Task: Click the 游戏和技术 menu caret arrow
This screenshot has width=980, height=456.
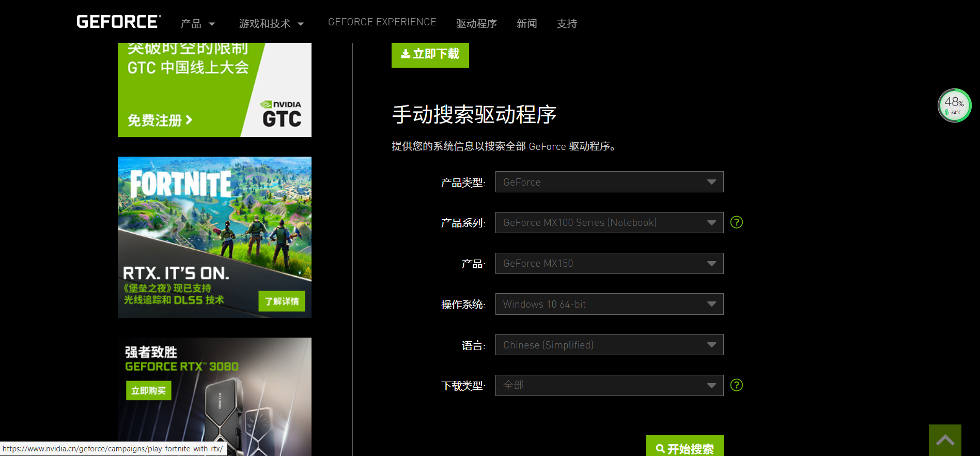Action: coord(301,24)
